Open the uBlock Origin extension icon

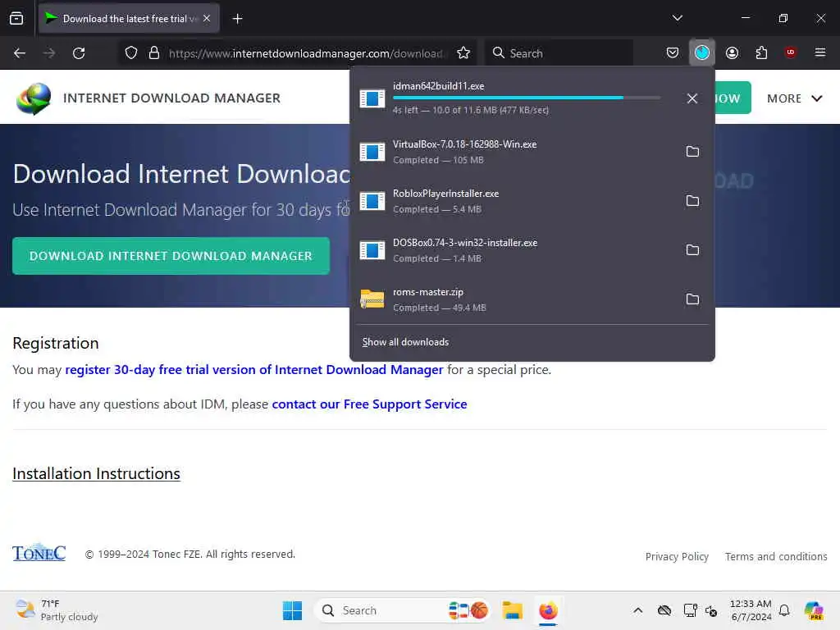click(x=790, y=52)
